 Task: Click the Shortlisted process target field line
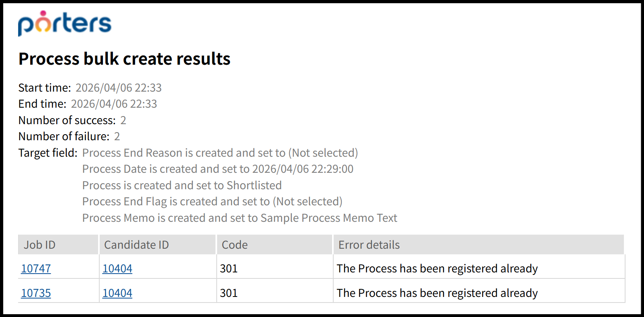click(x=182, y=185)
